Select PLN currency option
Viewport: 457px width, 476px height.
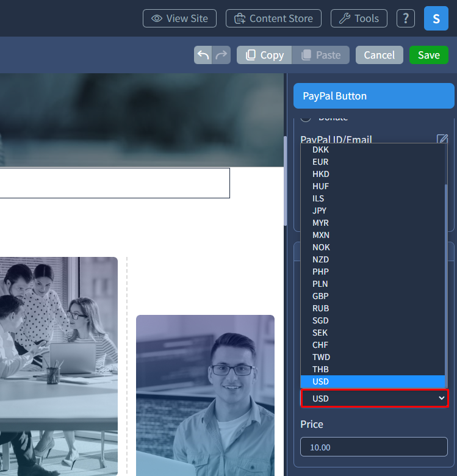pos(373,284)
